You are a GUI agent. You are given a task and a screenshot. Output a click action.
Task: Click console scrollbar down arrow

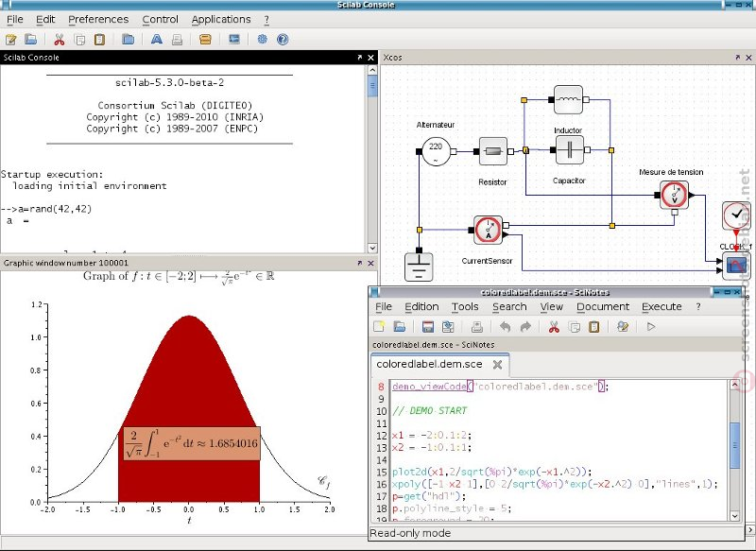tap(372, 248)
